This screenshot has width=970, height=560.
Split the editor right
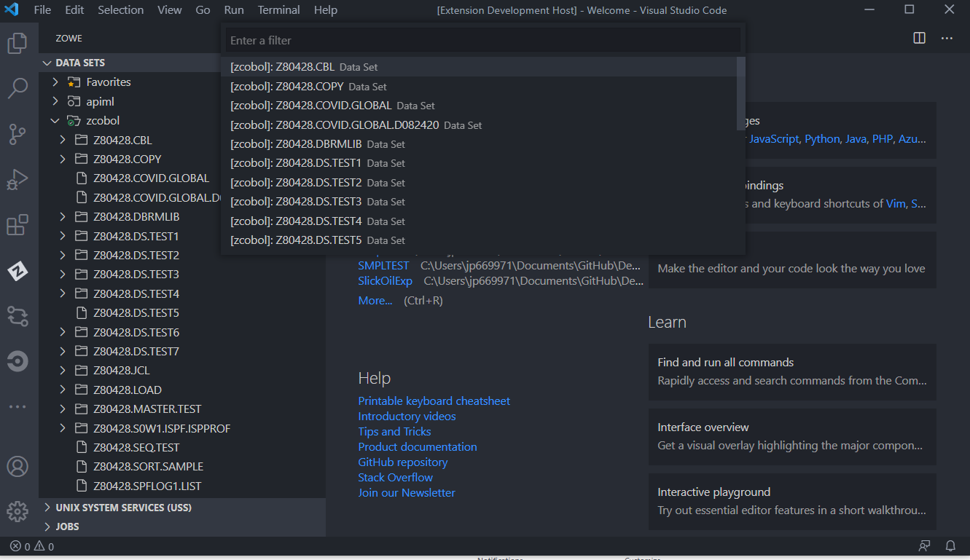pyautogui.click(x=920, y=38)
